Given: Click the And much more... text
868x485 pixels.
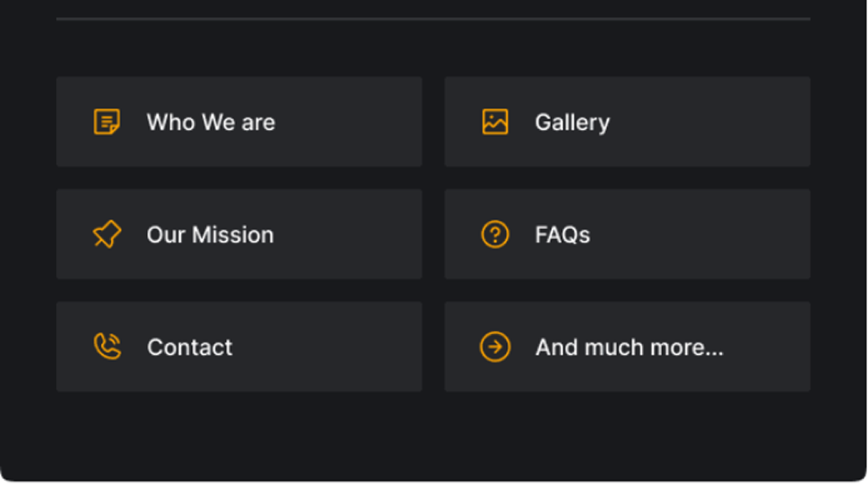Looking at the screenshot, I should (x=630, y=347).
